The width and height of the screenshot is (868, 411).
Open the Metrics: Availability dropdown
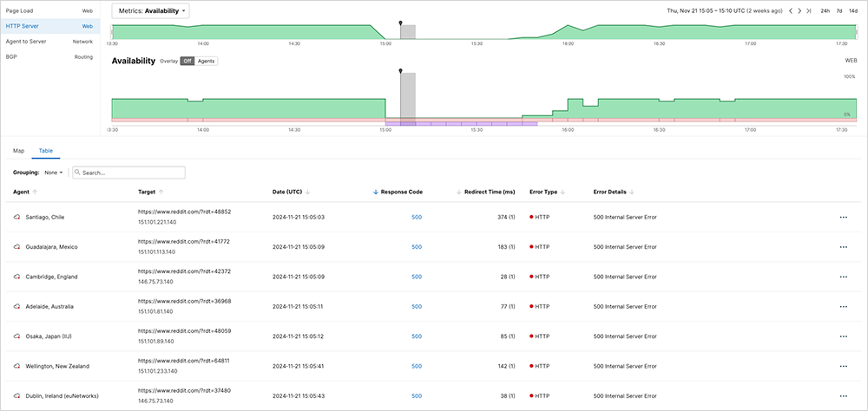(x=151, y=11)
